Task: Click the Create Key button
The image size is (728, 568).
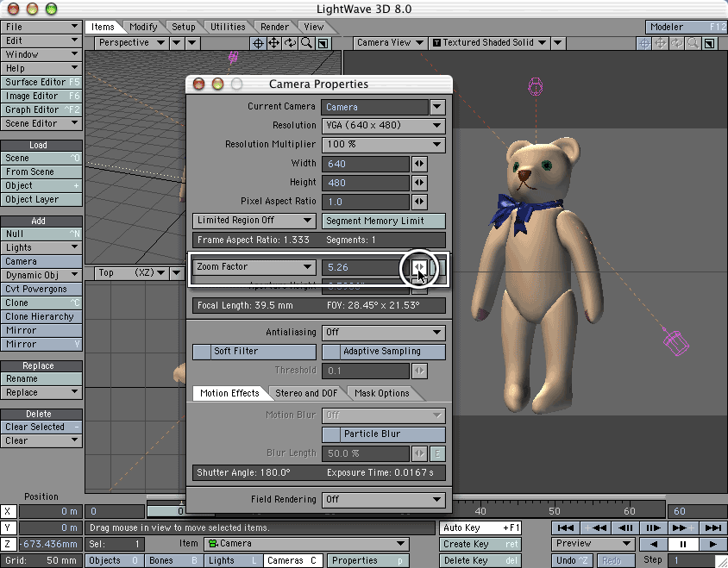Action: pos(480,544)
